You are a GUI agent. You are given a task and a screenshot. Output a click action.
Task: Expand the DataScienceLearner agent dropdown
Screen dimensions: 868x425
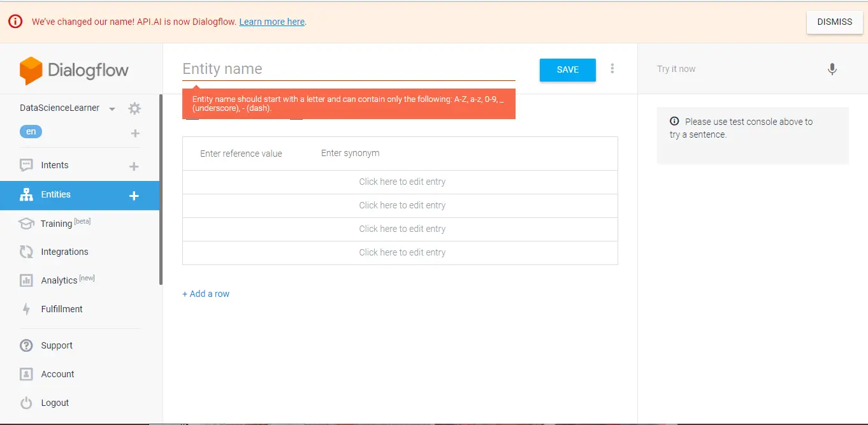pyautogui.click(x=112, y=109)
